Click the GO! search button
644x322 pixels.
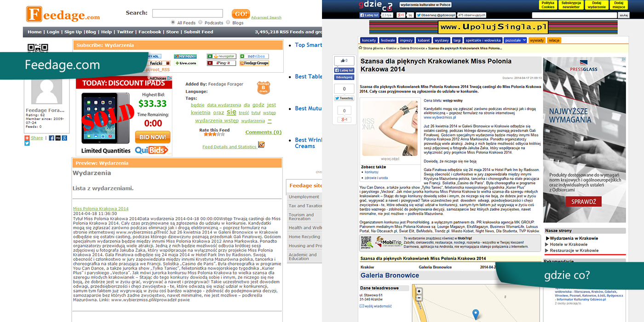coord(241,14)
